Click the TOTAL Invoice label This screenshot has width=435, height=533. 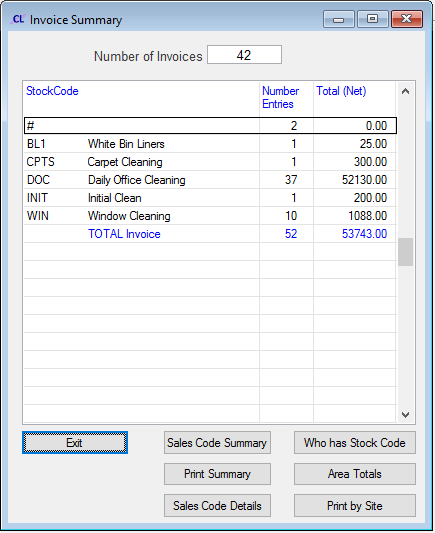124,234
